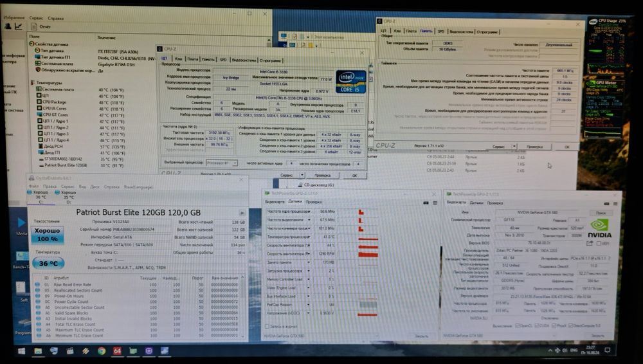The width and height of the screenshot is (643, 364).
Task: Click AIDA64 user favorites toolbar icon
Action: [x=8, y=26]
